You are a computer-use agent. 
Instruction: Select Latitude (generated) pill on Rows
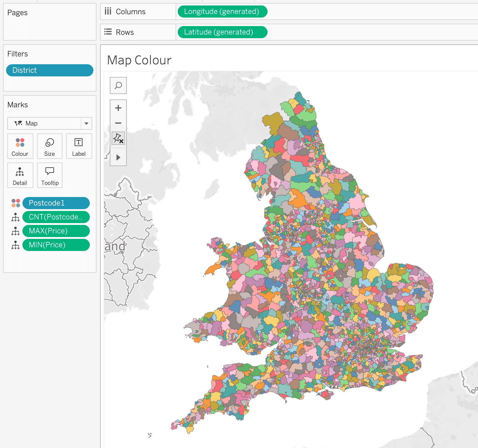[x=222, y=32]
